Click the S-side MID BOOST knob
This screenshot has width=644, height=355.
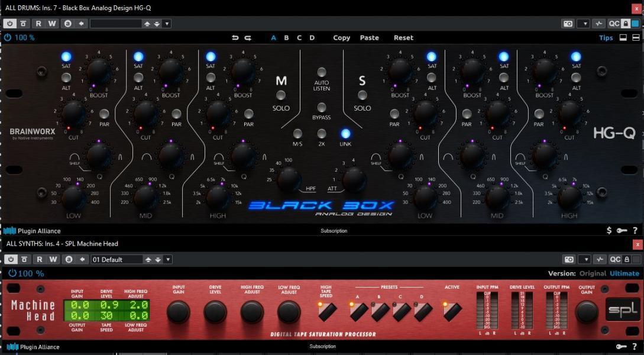coord(473,72)
